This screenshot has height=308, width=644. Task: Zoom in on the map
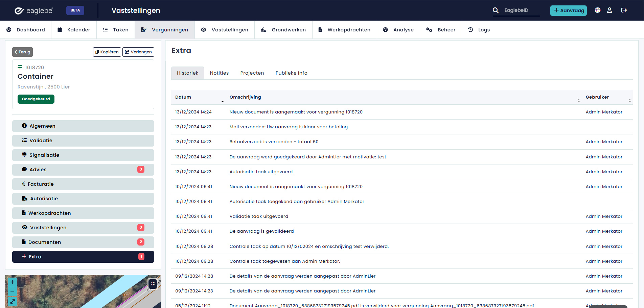click(12, 282)
